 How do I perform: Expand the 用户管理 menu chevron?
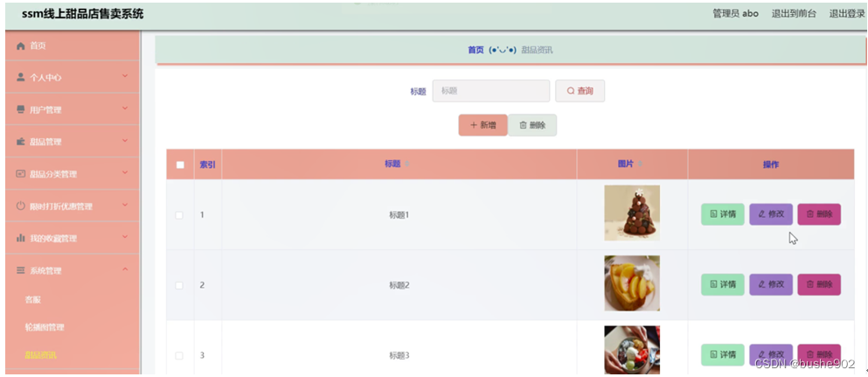coord(125,108)
